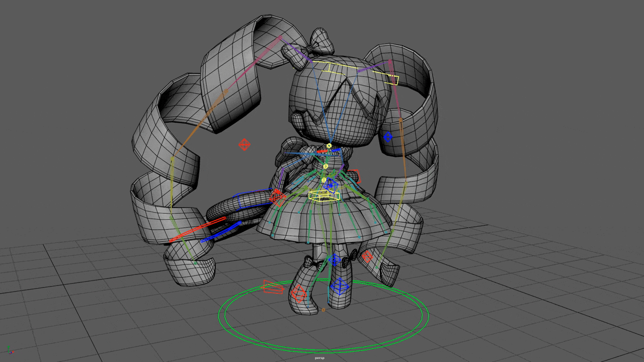This screenshot has height=362, width=644.
Task: Select the blue cube control at the chest
Action: tap(331, 185)
